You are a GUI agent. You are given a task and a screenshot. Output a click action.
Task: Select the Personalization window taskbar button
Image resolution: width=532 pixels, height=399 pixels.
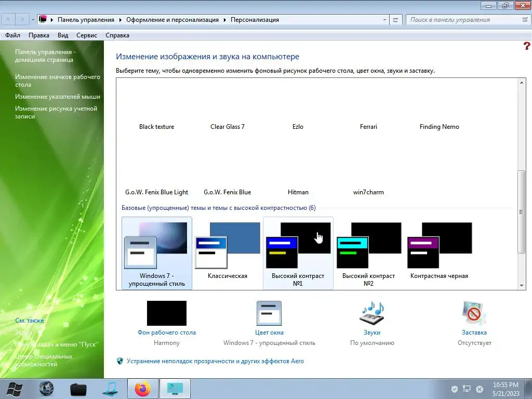click(175, 389)
